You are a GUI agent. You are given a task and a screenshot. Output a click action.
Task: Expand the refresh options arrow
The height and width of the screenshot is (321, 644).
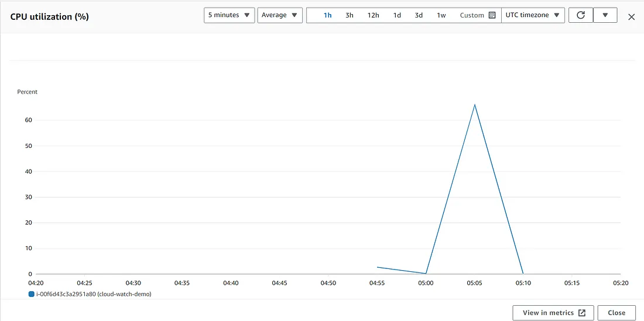click(x=605, y=15)
